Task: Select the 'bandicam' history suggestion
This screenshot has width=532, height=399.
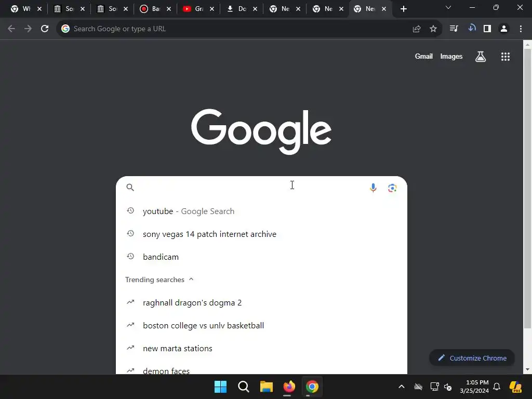Action: tap(261, 257)
